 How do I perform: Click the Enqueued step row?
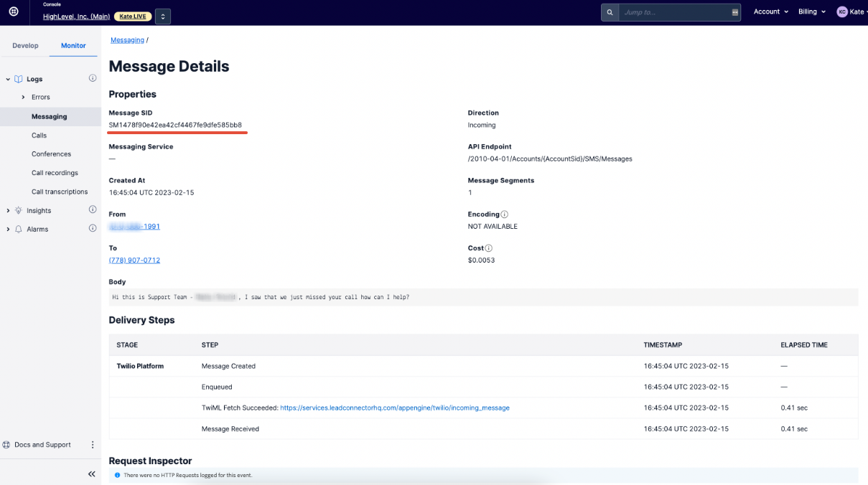point(483,387)
